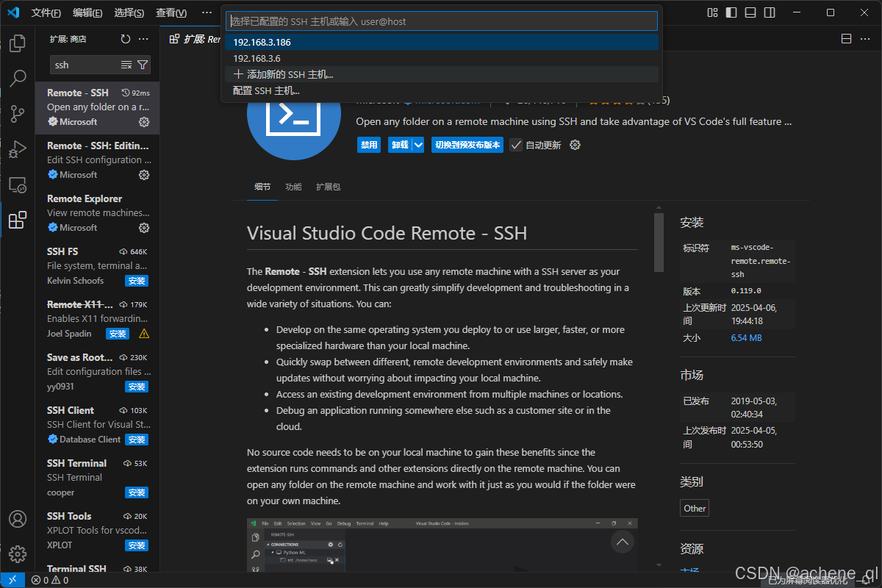Open the Extensions view in activity bar
The image size is (882, 588).
[x=18, y=220]
